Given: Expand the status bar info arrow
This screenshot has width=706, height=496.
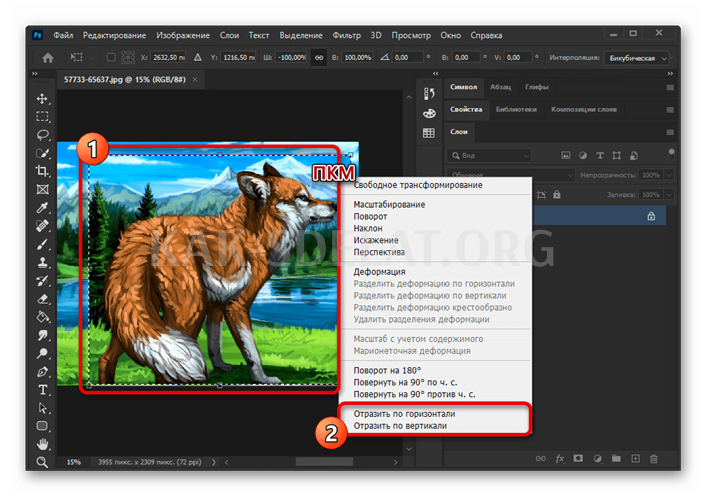Looking at the screenshot, I should pos(214,462).
